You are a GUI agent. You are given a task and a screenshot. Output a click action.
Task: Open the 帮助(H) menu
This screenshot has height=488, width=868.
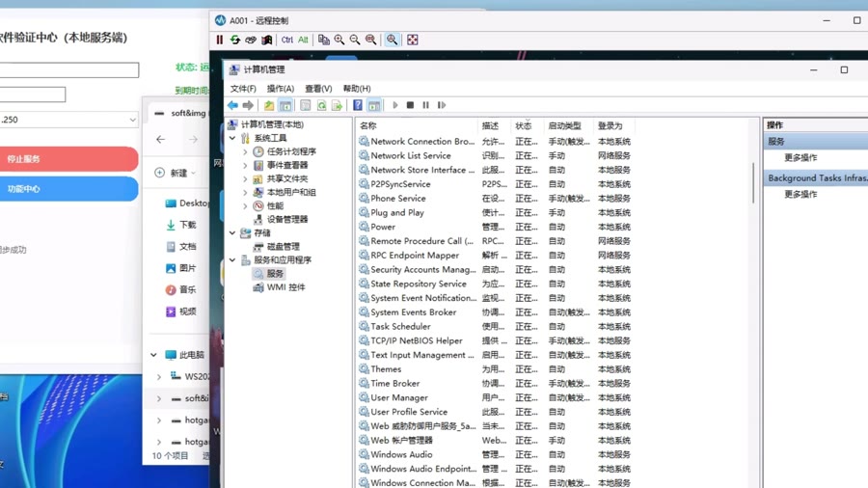(x=357, y=89)
